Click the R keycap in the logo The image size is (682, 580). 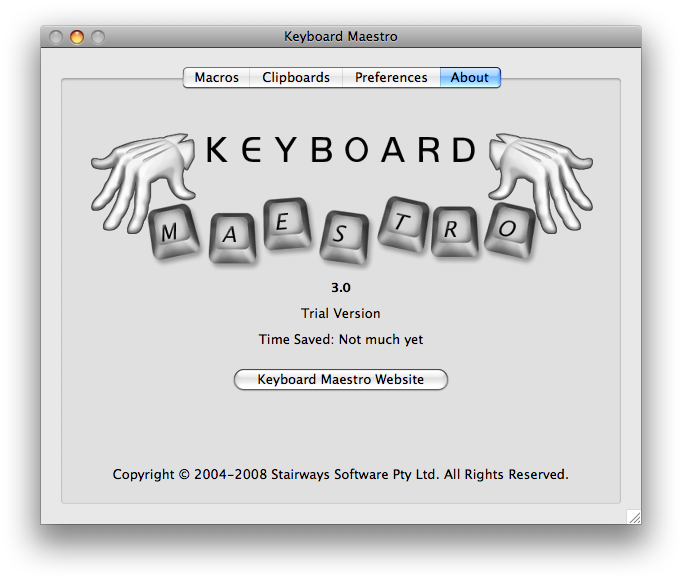click(x=454, y=231)
